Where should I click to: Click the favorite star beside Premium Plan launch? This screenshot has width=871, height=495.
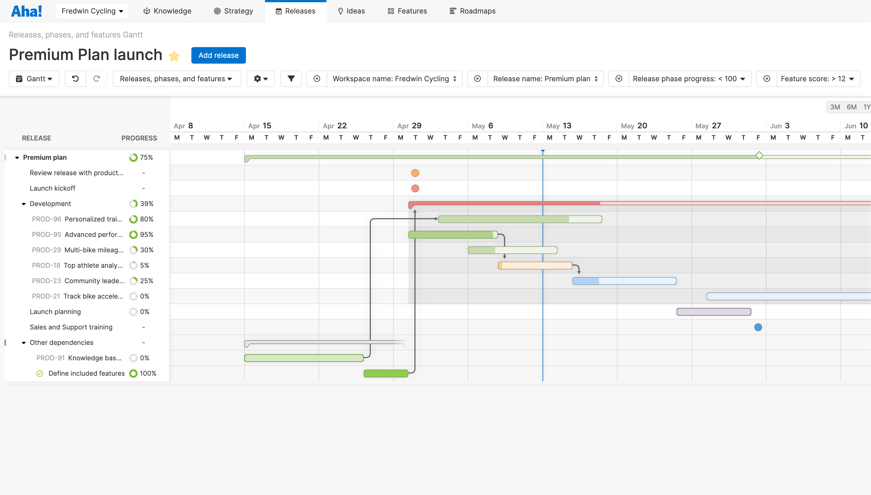pos(174,56)
